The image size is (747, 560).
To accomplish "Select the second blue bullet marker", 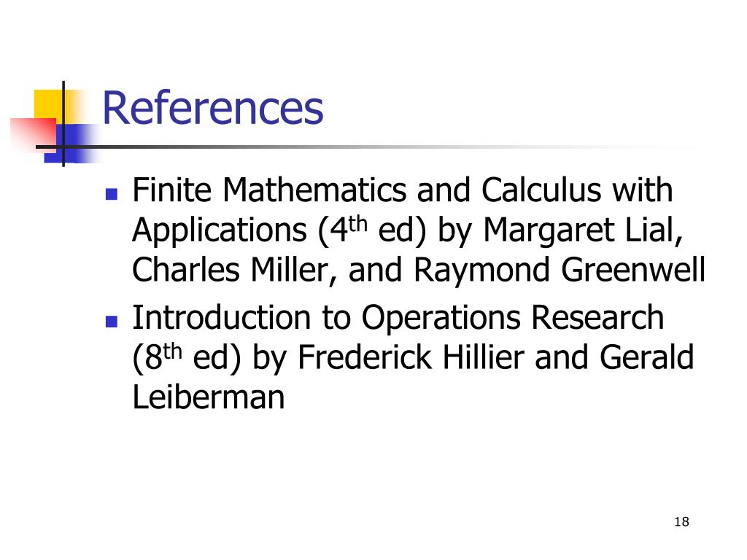I will click(x=112, y=322).
